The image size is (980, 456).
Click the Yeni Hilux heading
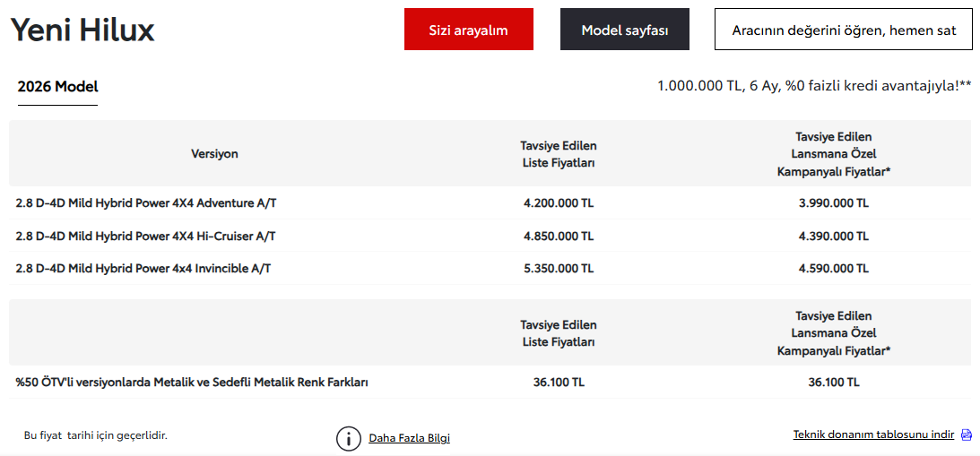click(82, 30)
